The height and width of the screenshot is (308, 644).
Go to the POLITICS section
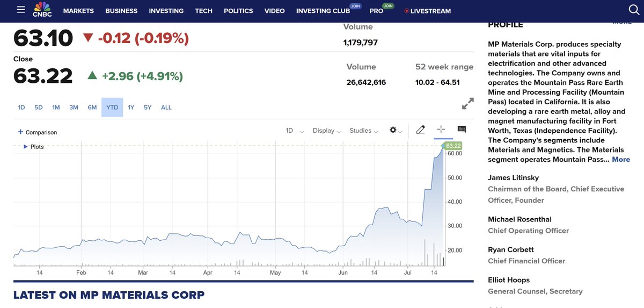(238, 11)
